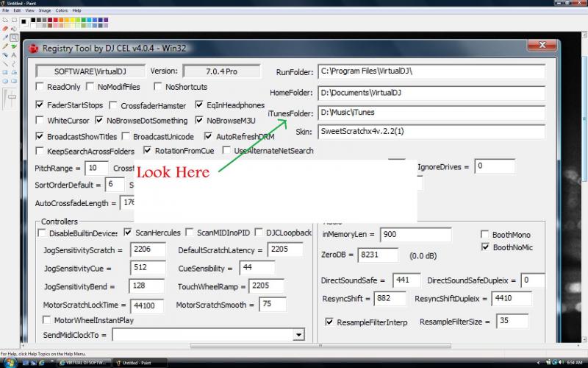Open the View menu in Paint
The width and height of the screenshot is (588, 368).
[x=29, y=10]
